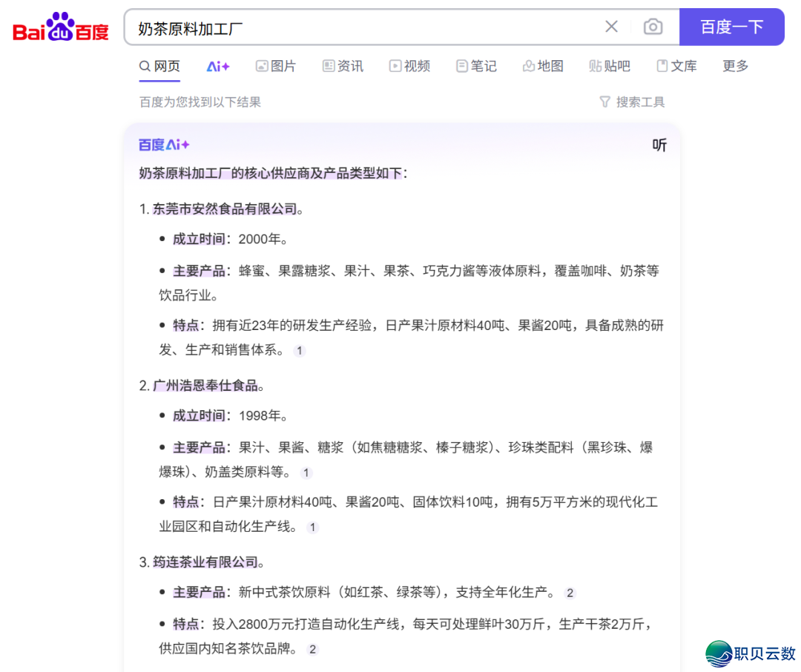
Task: Click citation 2 after 知名茶饮品牌
Action: 313,650
